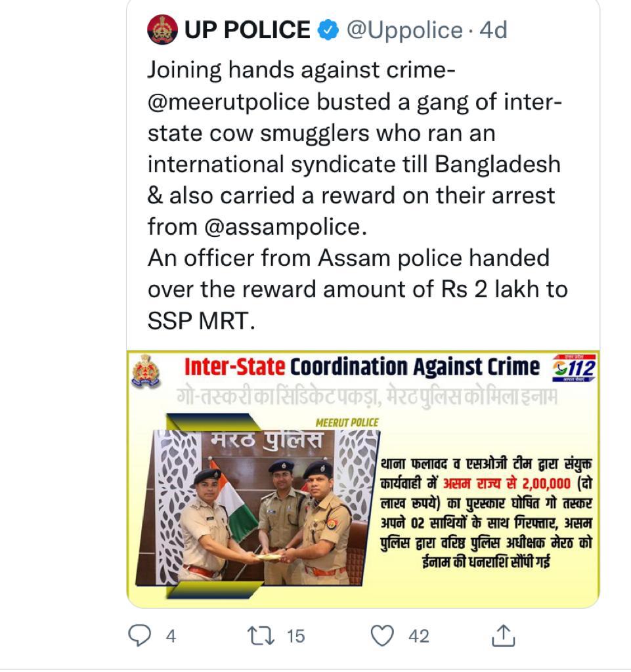631x672 pixels.
Task: Click the 4d timestamp
Action: click(x=492, y=30)
